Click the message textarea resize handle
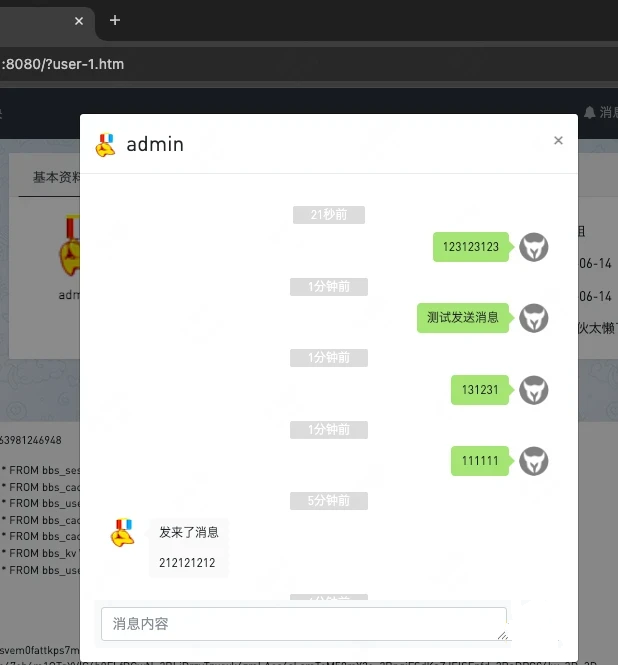Screen dimensions: 618x665 point(502,634)
